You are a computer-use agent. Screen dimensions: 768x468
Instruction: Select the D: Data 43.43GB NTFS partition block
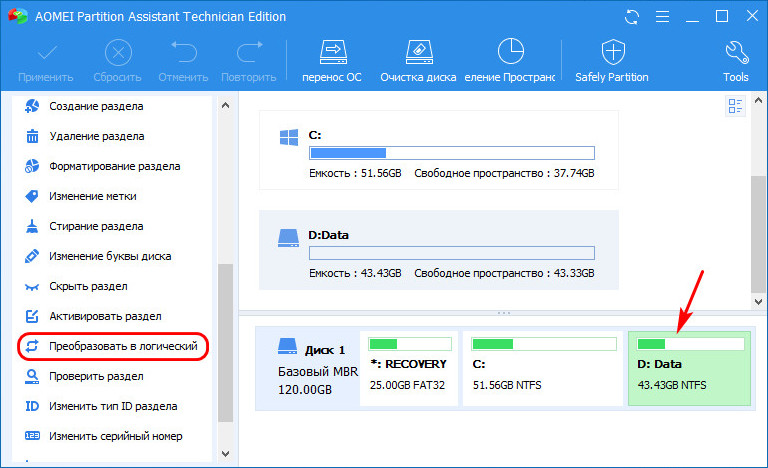point(689,368)
